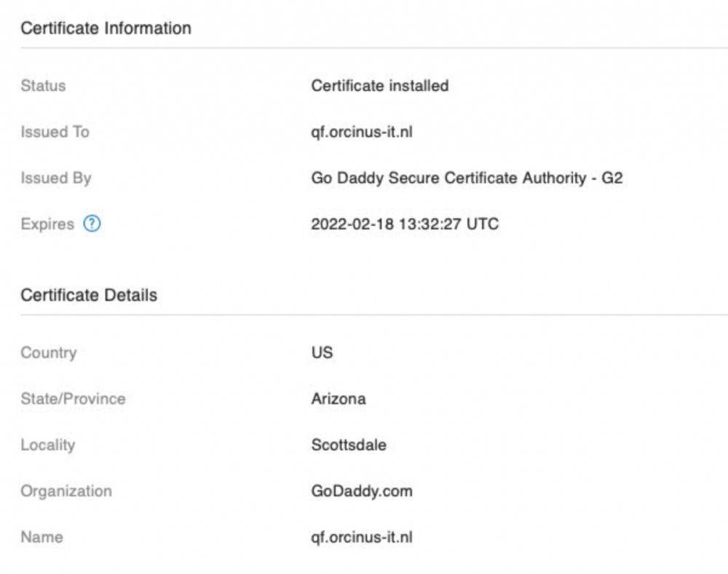Click the Status field label
The height and width of the screenshot is (574, 728).
coord(43,86)
